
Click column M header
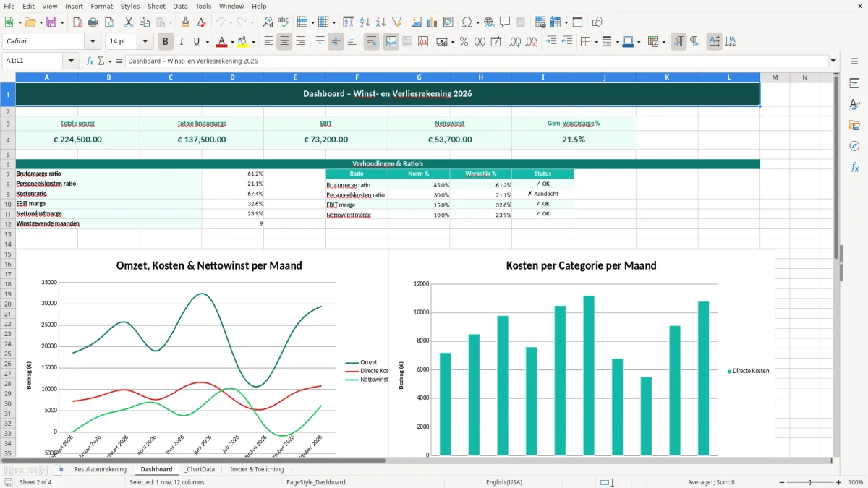tap(775, 77)
